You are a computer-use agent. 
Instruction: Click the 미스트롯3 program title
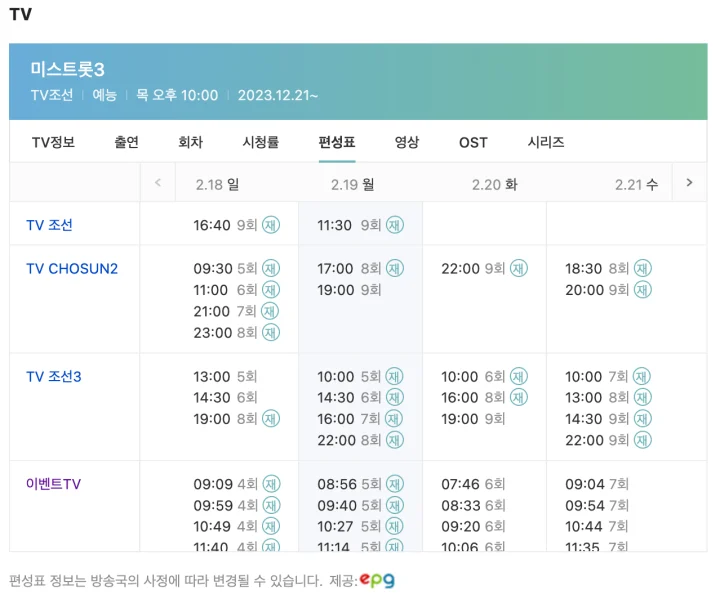pos(68,70)
